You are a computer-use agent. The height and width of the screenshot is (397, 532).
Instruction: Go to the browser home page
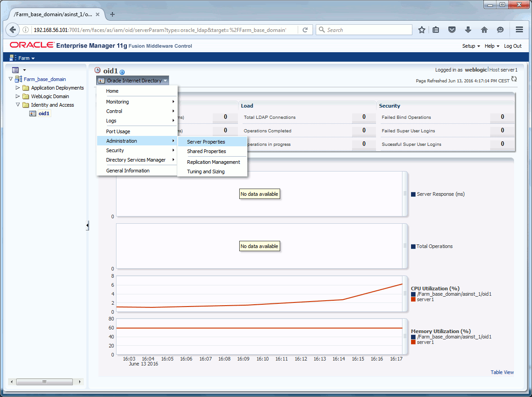[484, 30]
